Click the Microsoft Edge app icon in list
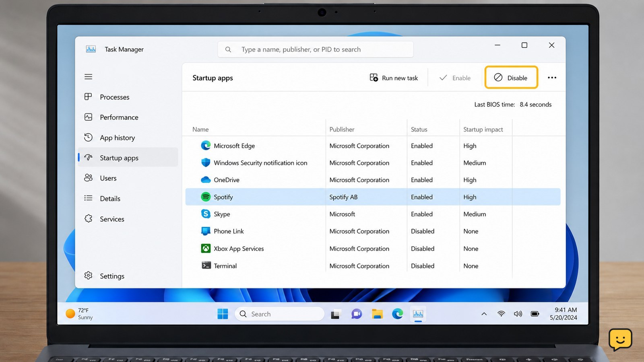Viewport: 644px width, 362px height. point(206,146)
